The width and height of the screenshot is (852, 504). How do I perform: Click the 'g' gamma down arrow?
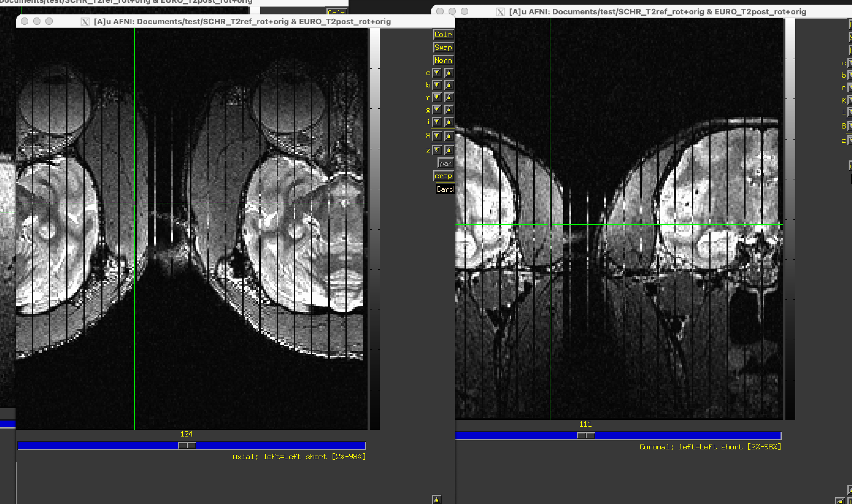coord(437,110)
